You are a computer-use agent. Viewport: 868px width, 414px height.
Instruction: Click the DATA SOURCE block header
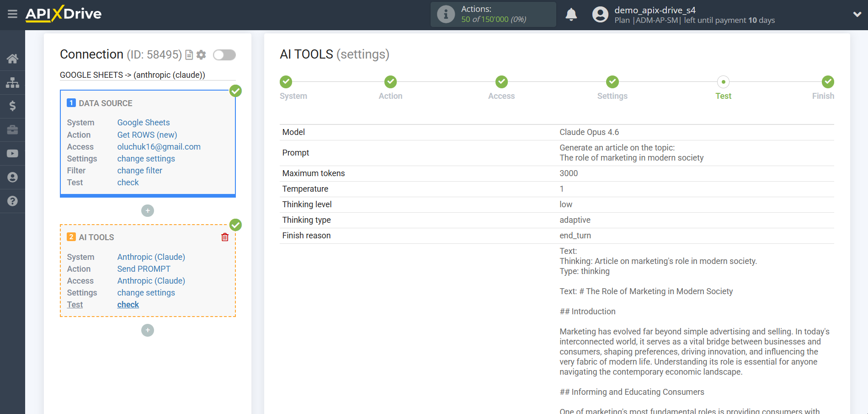[x=106, y=103]
